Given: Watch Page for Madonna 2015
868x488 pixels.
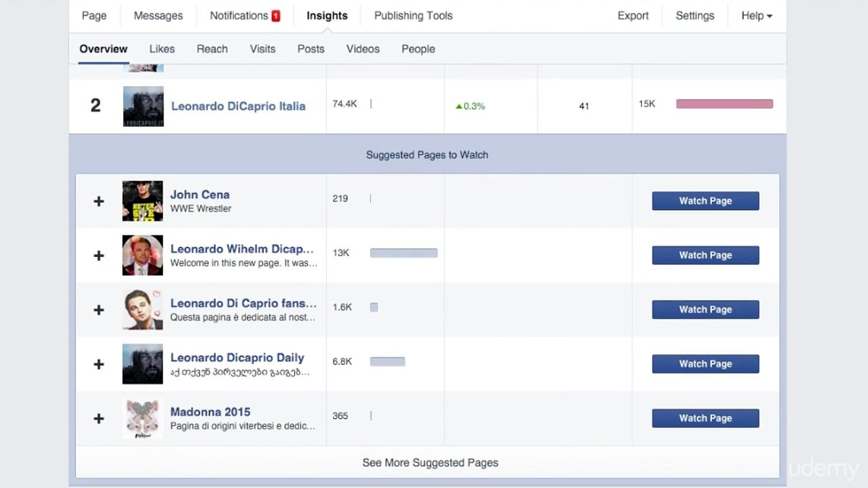Looking at the screenshot, I should tap(705, 418).
